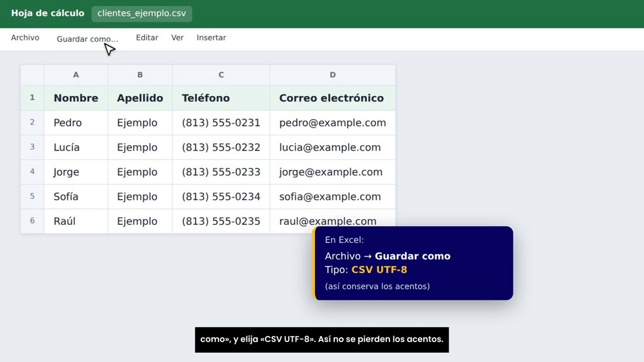Image resolution: width=644 pixels, height=362 pixels.
Task: Click the Hoja de cálculo app title
Action: [47, 13]
